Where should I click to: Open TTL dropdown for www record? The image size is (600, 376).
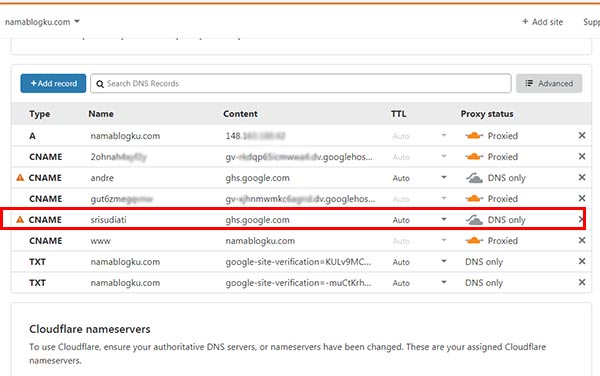coord(444,241)
